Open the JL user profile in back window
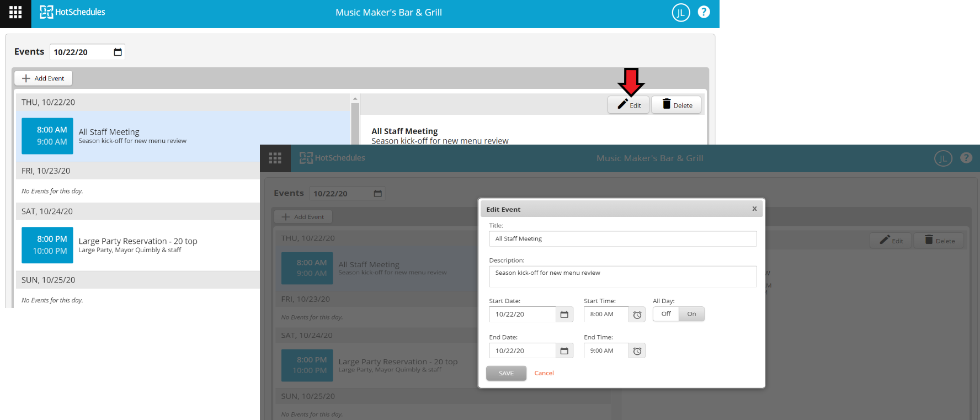 point(681,13)
